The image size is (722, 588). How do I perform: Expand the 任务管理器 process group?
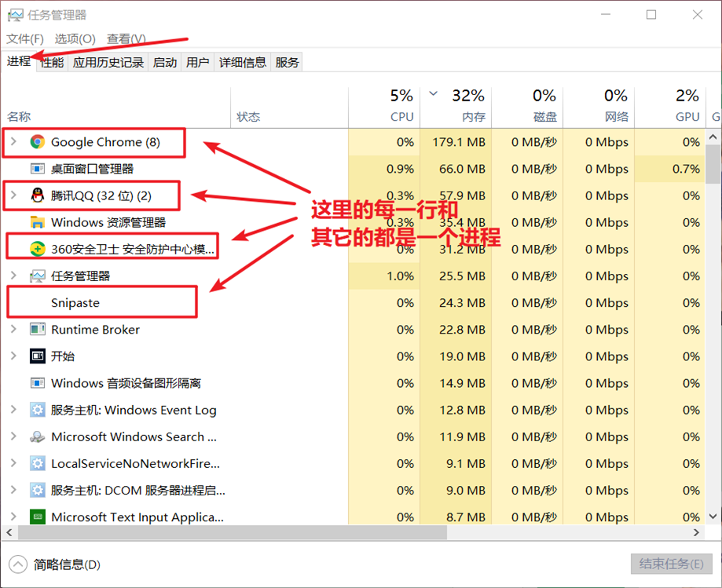pos(14,276)
